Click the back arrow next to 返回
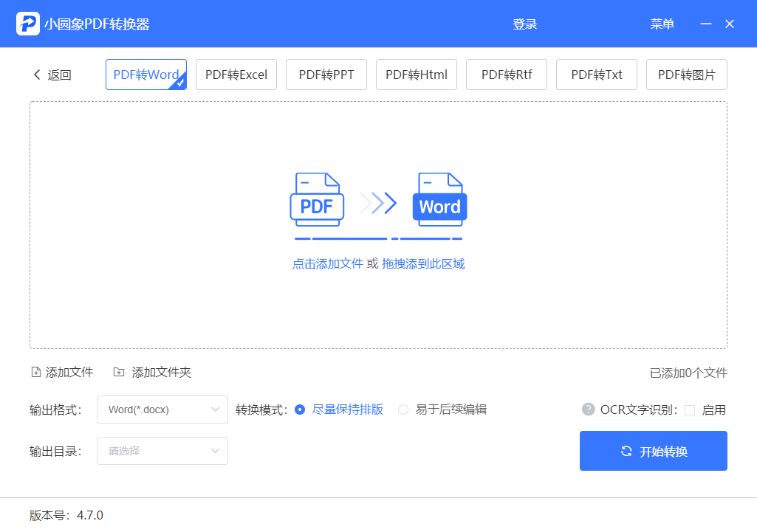757x532 pixels. pyautogui.click(x=37, y=75)
